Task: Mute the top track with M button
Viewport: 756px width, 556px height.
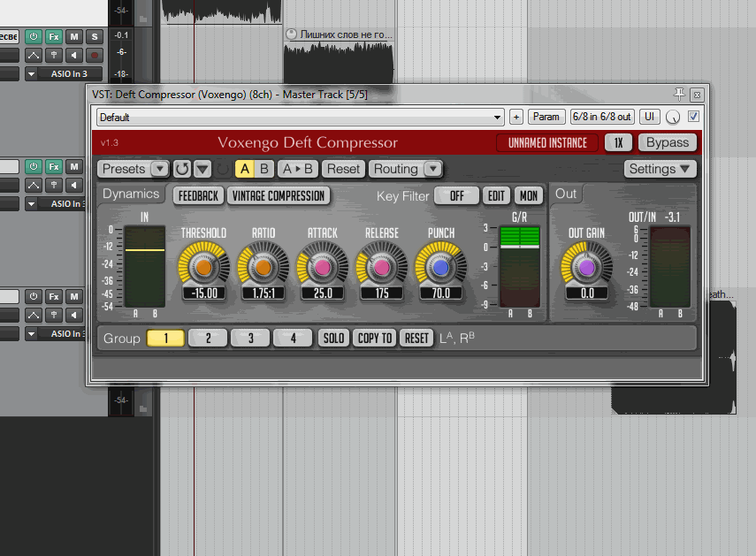Action: [x=74, y=36]
